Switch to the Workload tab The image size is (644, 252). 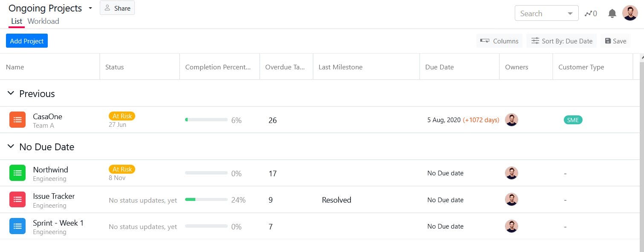tap(43, 21)
